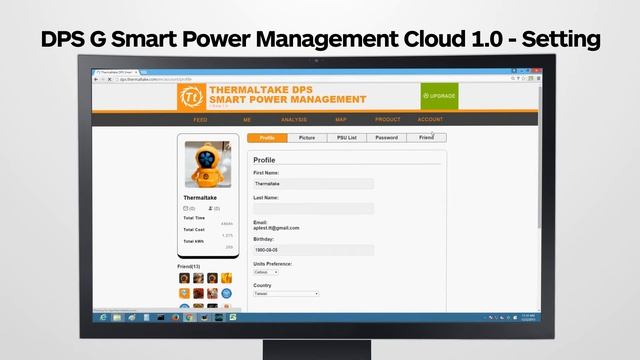Click the Birthday input field
This screenshot has height=360, width=640.
tap(313, 250)
